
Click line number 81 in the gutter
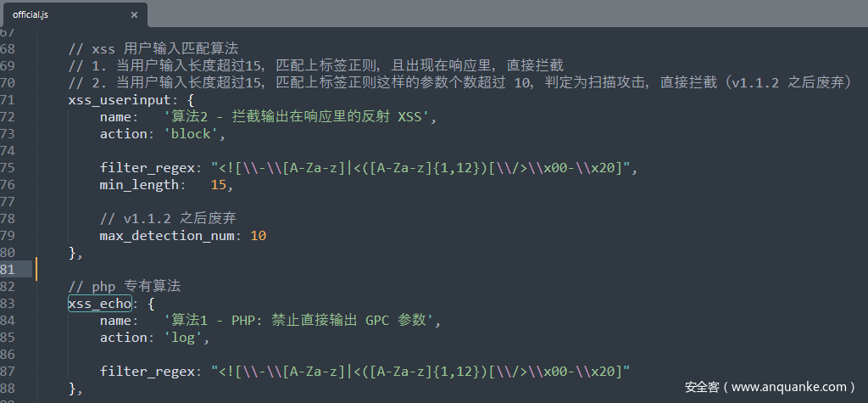[x=8, y=269]
